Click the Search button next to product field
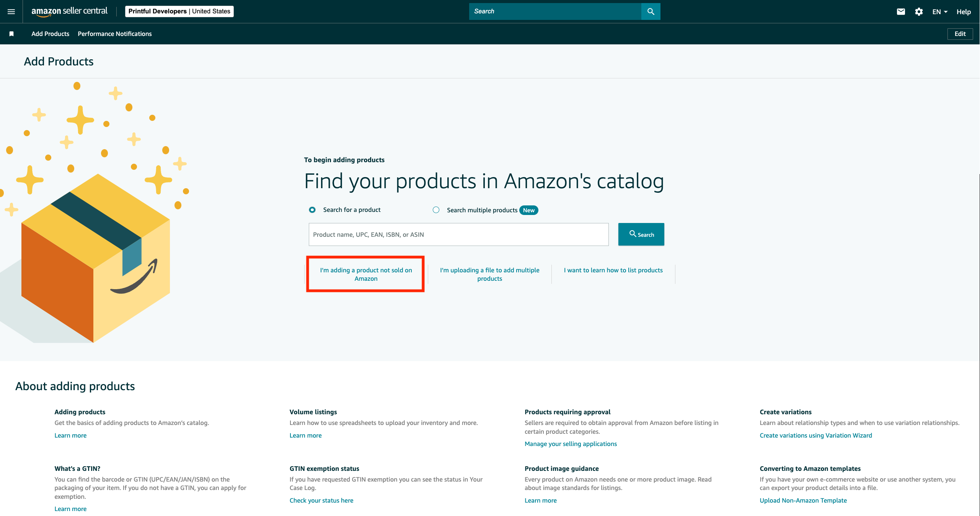 (x=640, y=234)
